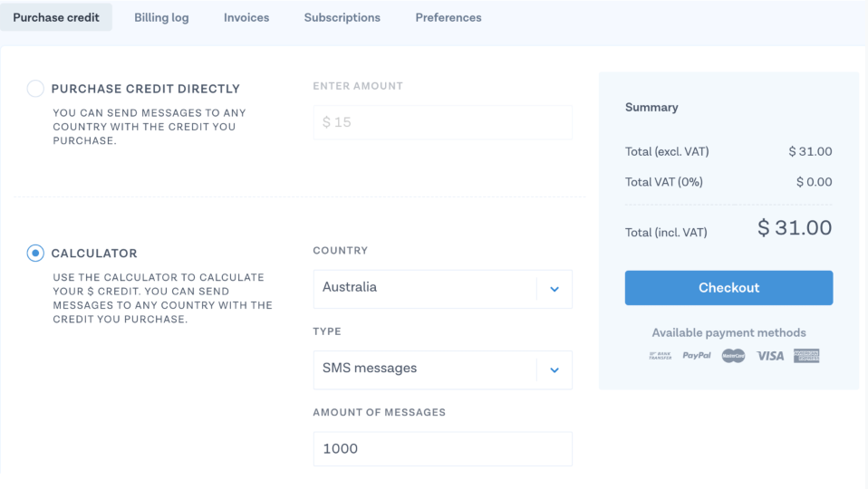Open the Preferences tab
The width and height of the screenshot is (868, 489).
click(x=448, y=17)
